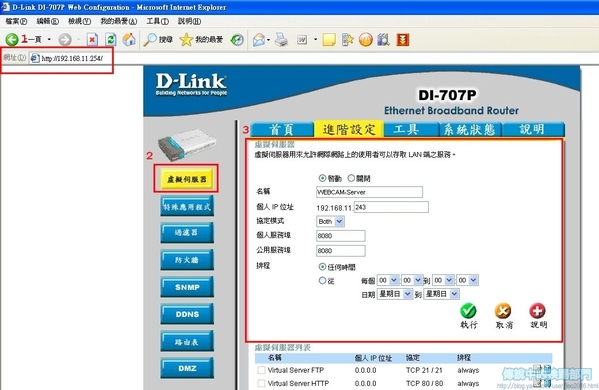The image size is (599, 390).
Task: Open the 檢視 (View) menu
Action: pyautogui.click(x=79, y=21)
